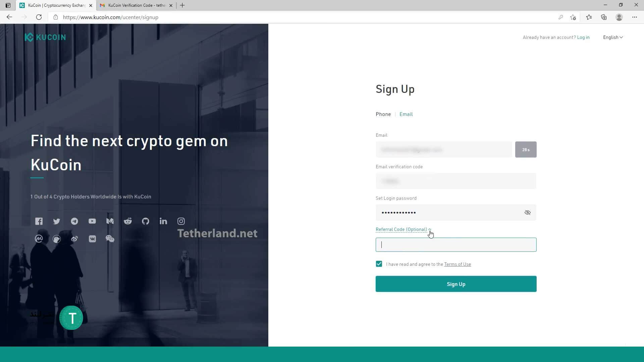Click the Instagram social media icon
Viewport: 644px width, 362px height.
coord(180,221)
